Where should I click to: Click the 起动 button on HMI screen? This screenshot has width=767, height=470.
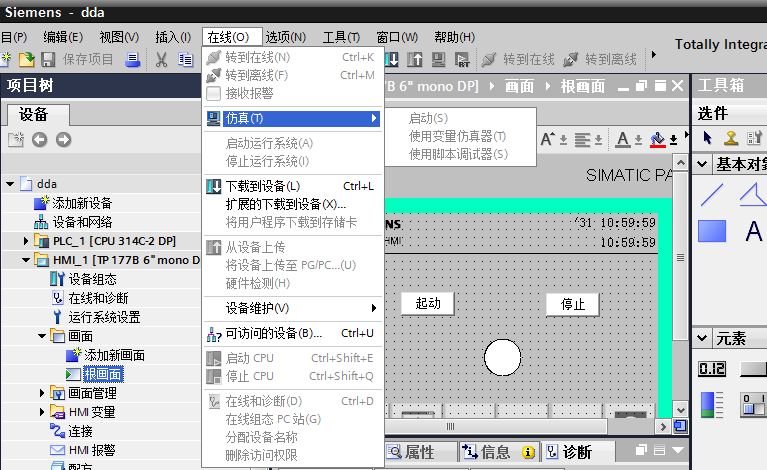[428, 304]
